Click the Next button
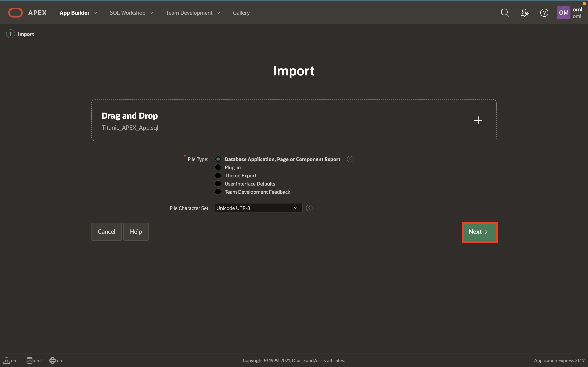The width and height of the screenshot is (588, 367). click(479, 232)
